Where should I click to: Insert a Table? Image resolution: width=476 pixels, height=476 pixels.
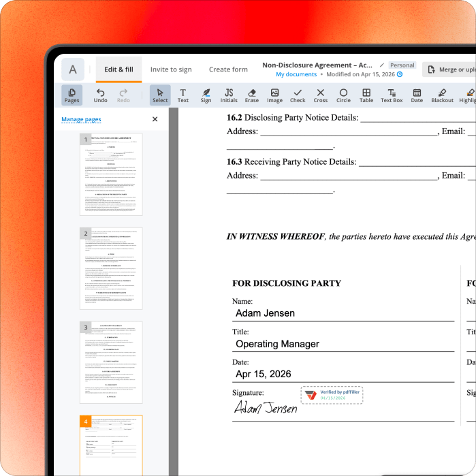coord(366,95)
